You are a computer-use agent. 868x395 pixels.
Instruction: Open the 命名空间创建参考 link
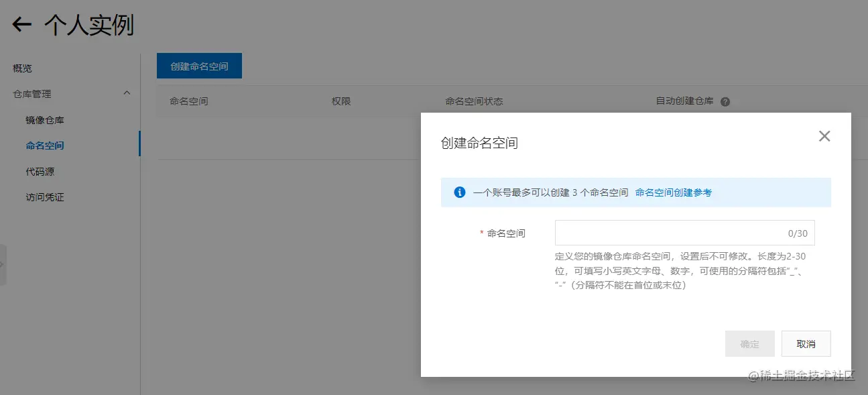click(673, 192)
